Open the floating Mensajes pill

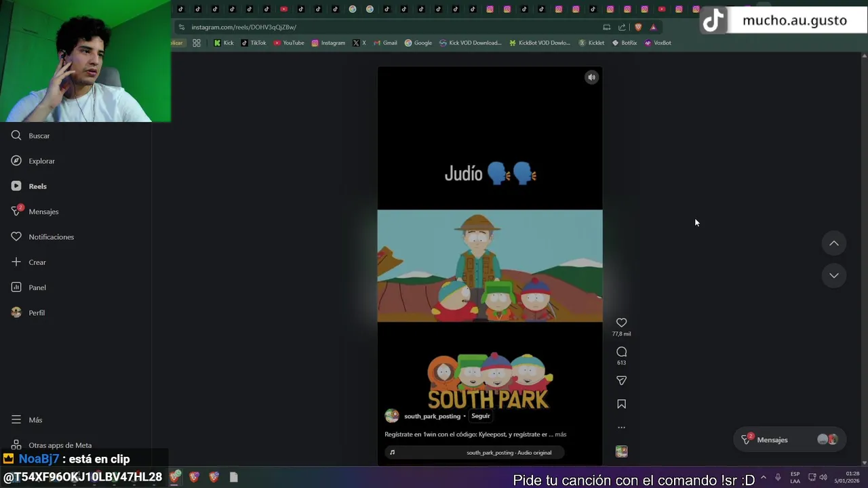point(789,440)
